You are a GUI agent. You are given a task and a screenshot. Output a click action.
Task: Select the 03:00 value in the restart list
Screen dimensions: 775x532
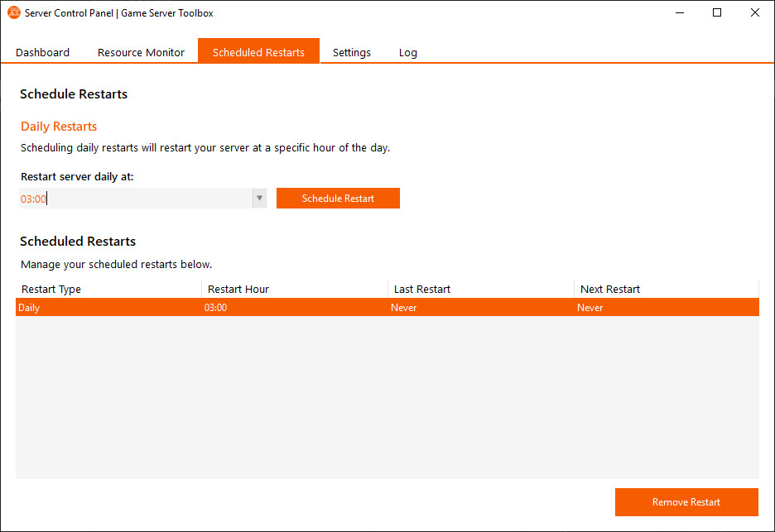pyautogui.click(x=216, y=307)
